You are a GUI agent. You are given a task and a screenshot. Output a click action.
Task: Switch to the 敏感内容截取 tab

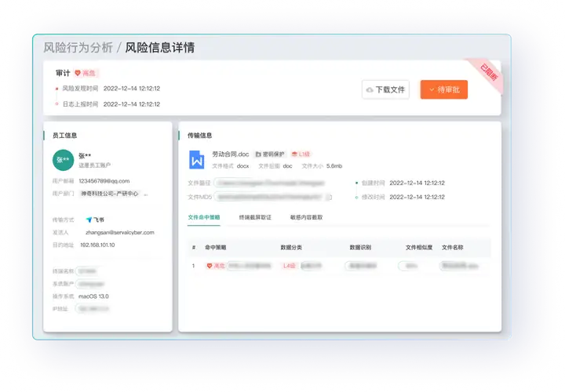(306, 217)
